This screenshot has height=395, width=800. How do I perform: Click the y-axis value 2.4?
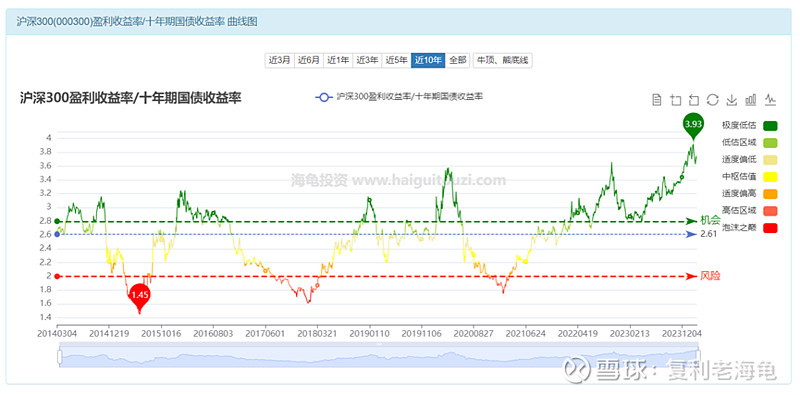(x=46, y=249)
